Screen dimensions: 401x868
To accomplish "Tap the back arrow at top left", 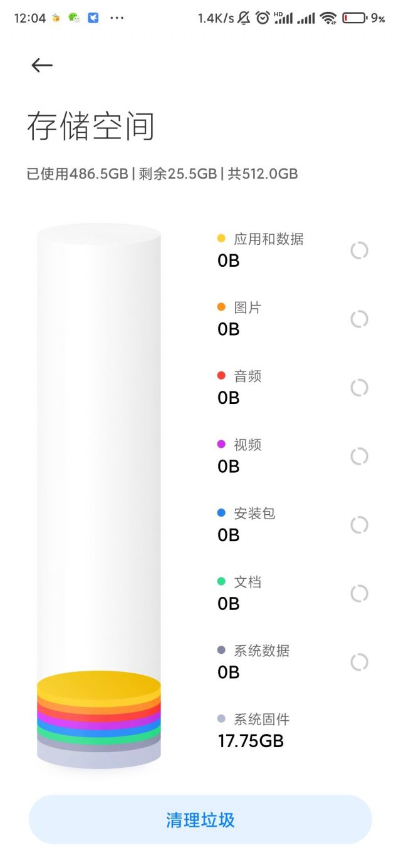I will point(41,65).
